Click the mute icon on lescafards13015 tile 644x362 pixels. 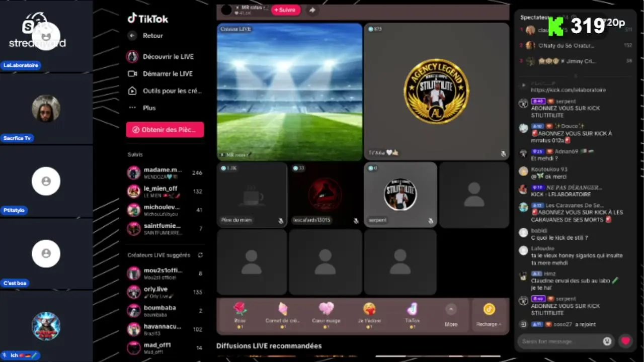356,221
